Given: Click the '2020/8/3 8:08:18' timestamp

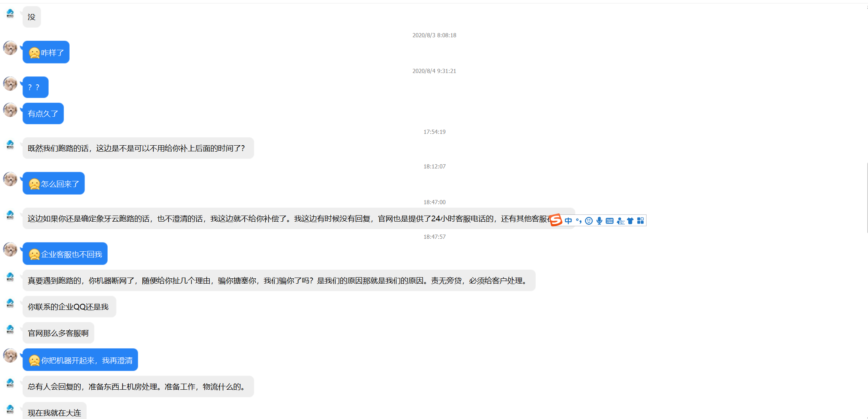Looking at the screenshot, I should pyautogui.click(x=434, y=35).
